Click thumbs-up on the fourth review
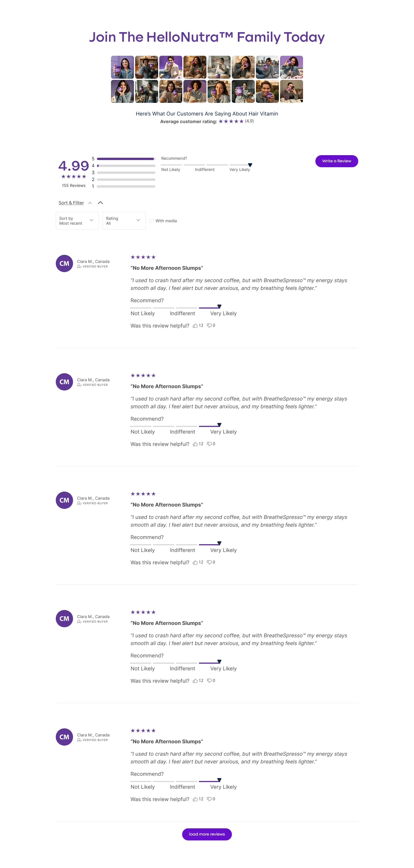414x868 pixels. click(195, 681)
